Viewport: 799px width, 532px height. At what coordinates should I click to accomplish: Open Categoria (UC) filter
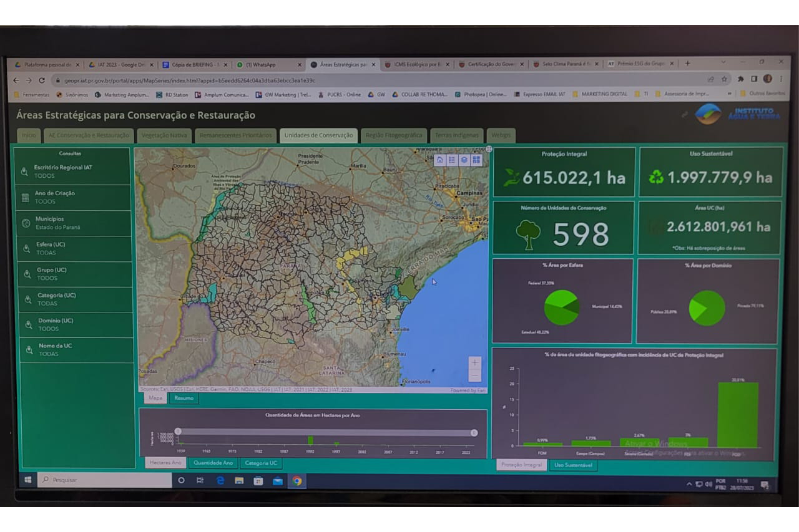tap(76, 299)
